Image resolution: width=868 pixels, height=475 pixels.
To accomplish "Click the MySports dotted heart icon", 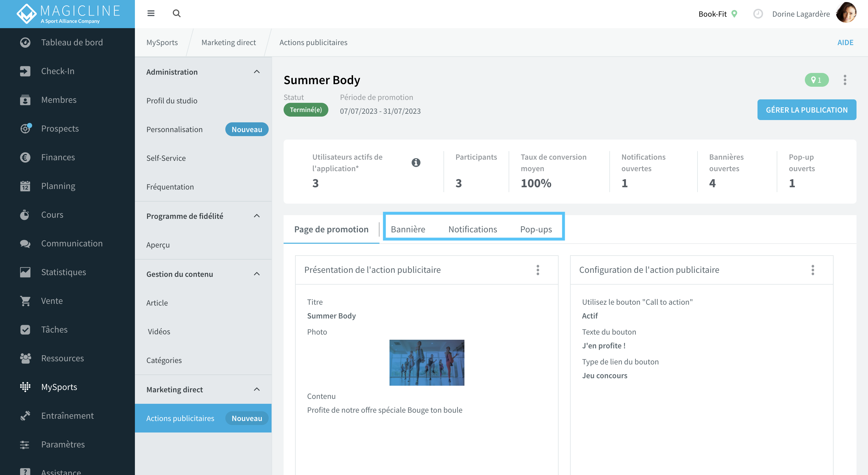I will (x=25, y=387).
